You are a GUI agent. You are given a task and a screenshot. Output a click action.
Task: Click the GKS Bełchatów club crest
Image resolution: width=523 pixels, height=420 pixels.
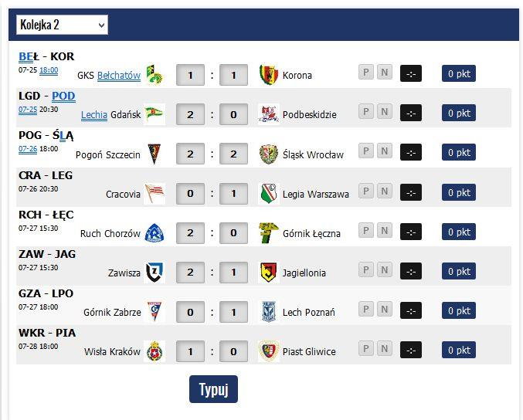(x=155, y=75)
